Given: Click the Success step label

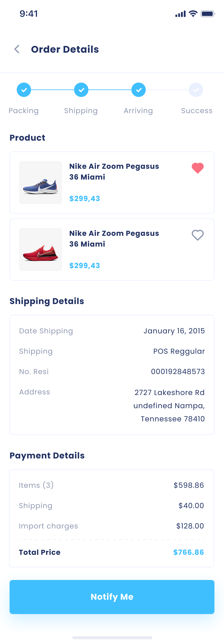Looking at the screenshot, I should pos(197,111).
